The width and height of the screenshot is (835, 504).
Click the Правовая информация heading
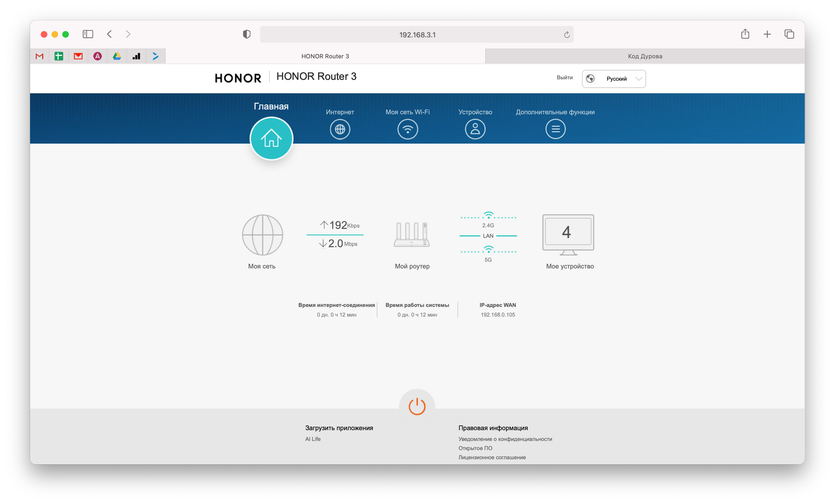click(x=493, y=428)
